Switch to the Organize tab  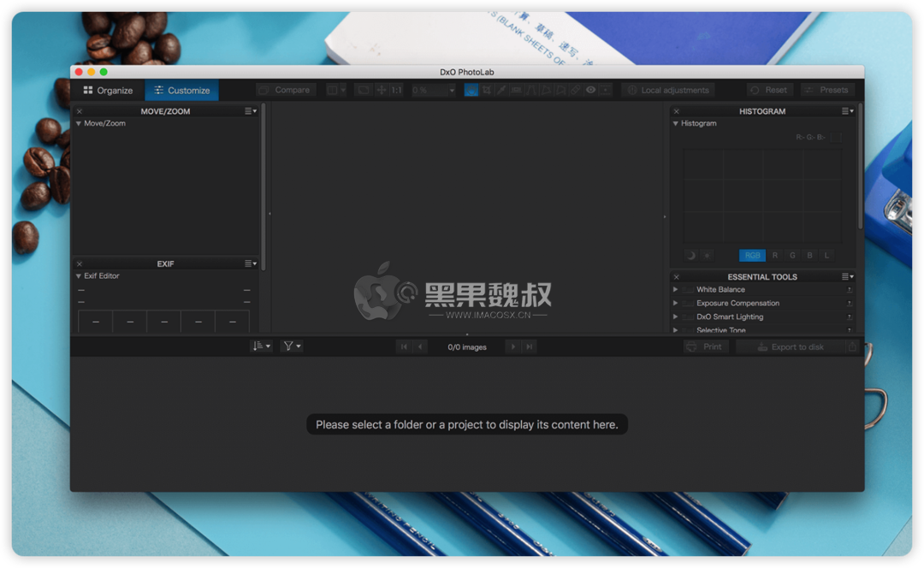107,89
